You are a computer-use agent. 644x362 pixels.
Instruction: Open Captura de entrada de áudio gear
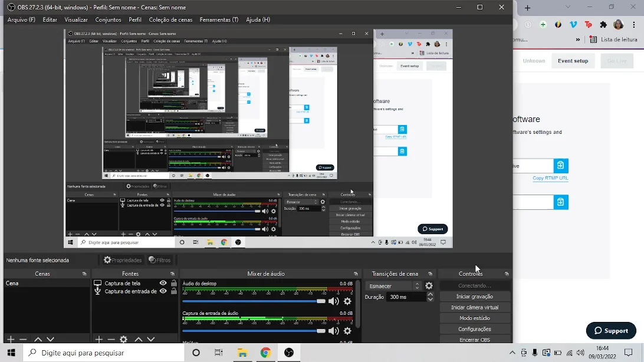tap(347, 331)
